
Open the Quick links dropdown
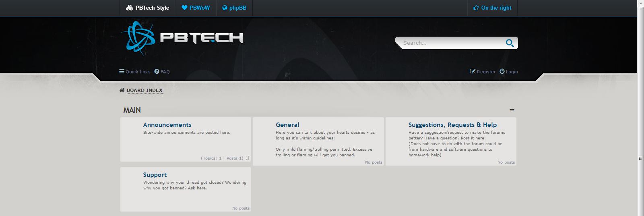135,72
